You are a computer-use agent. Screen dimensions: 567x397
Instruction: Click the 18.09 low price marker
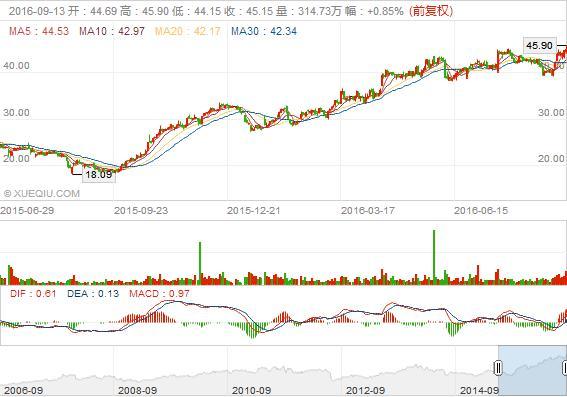coord(99,175)
